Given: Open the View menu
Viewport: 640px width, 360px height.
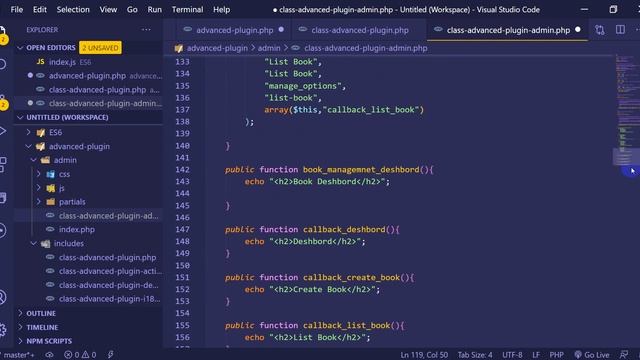Looking at the screenshot, I should coord(108,9).
